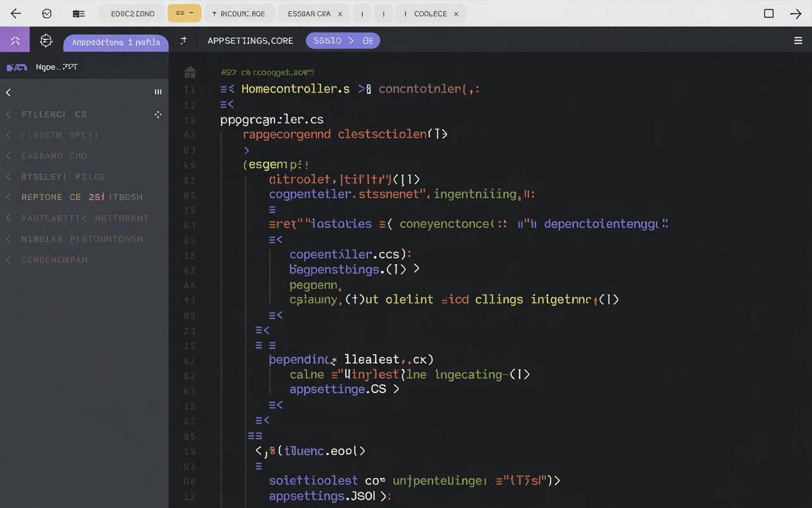Click the purple double-chevron sidebar icon
Image resolution: width=812 pixels, height=508 pixels.
15,41
